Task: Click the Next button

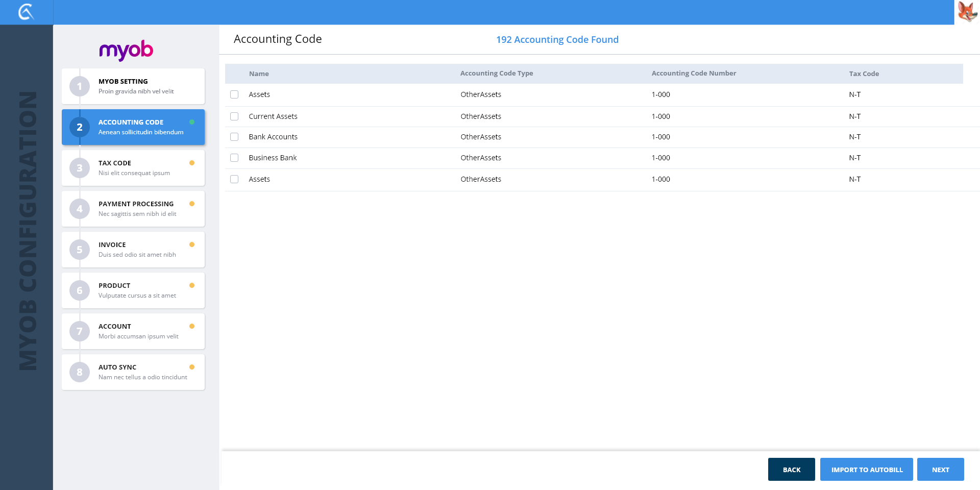Action: click(940, 470)
